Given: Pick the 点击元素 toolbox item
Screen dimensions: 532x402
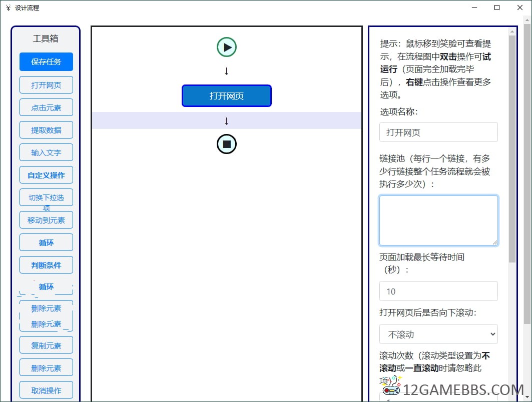Looking at the screenshot, I should pos(46,107).
